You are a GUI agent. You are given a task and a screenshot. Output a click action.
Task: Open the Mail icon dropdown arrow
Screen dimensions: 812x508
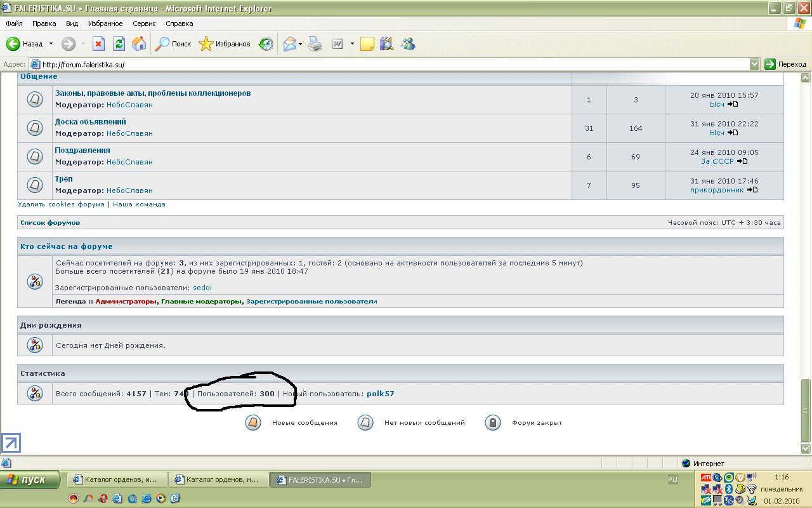(300, 44)
